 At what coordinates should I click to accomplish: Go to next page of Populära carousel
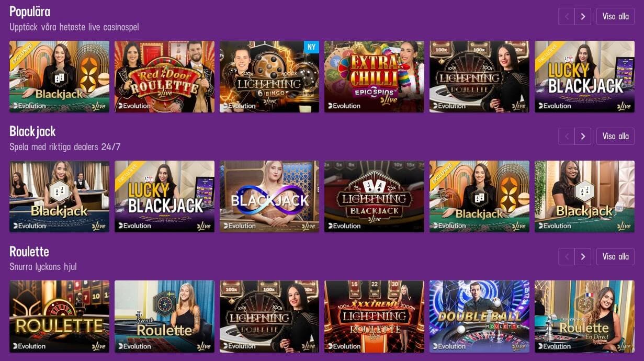(x=583, y=16)
